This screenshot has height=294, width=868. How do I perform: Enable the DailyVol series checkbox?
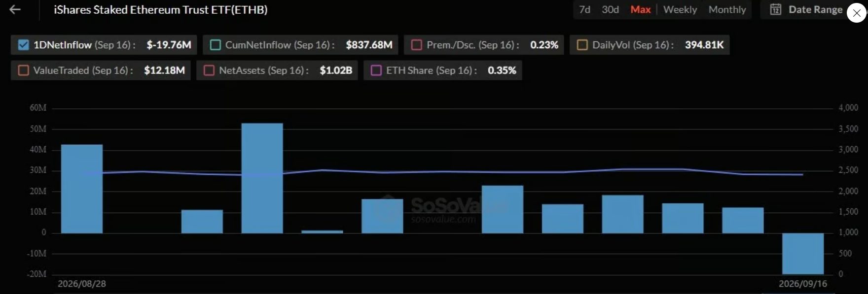(582, 45)
